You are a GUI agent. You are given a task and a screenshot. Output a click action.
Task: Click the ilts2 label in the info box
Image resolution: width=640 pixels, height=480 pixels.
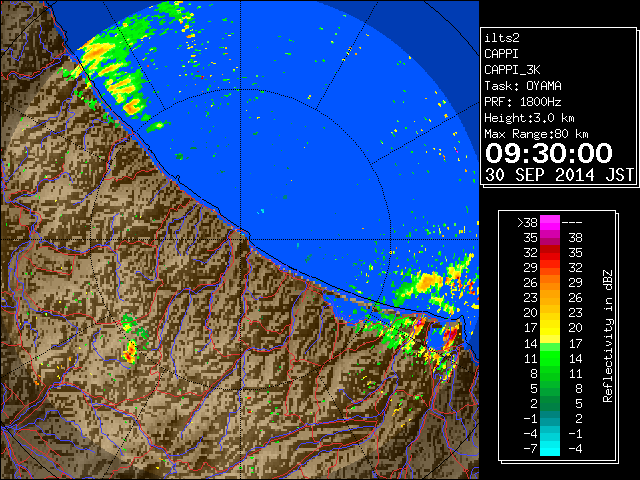(502, 38)
